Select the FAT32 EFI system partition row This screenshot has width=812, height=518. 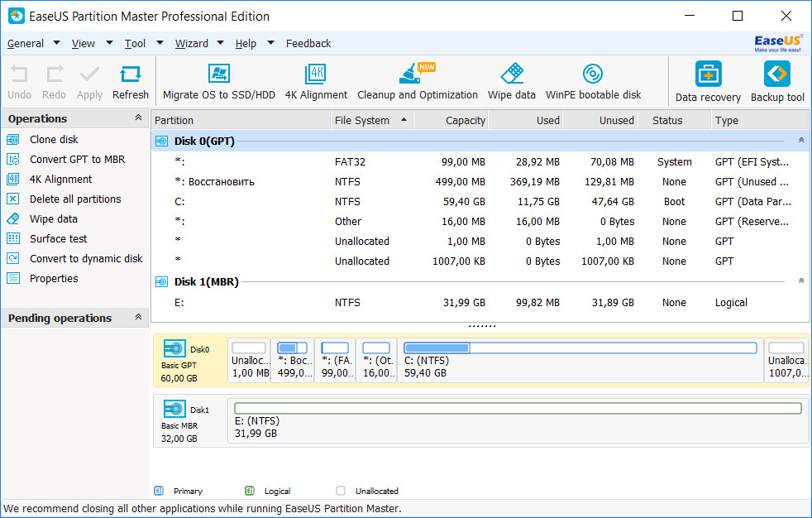pyautogui.click(x=480, y=161)
